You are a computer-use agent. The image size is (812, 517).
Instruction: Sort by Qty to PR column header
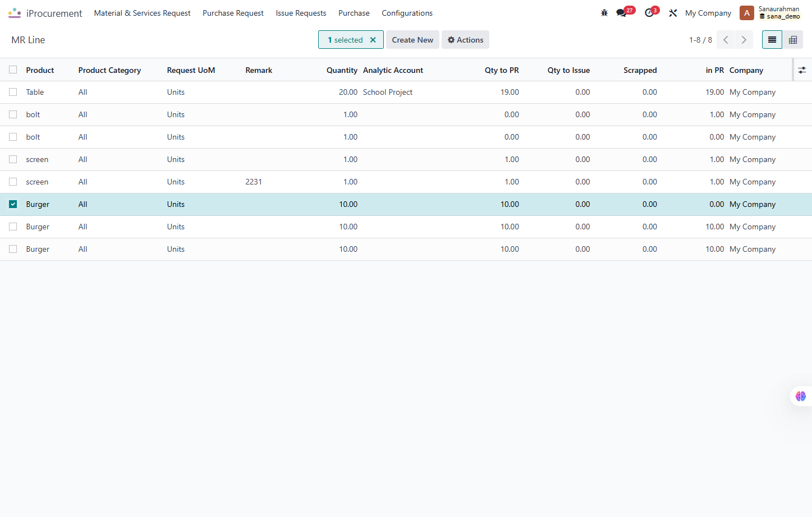tap(502, 70)
